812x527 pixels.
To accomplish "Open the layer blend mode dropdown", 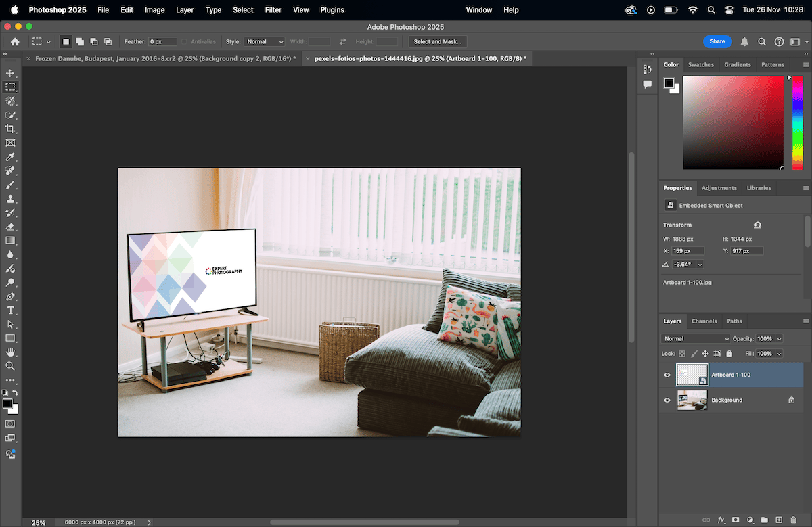I will point(696,338).
